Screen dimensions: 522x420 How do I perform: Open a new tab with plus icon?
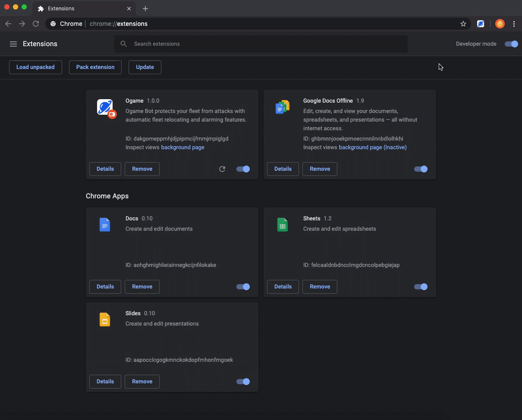(x=145, y=9)
